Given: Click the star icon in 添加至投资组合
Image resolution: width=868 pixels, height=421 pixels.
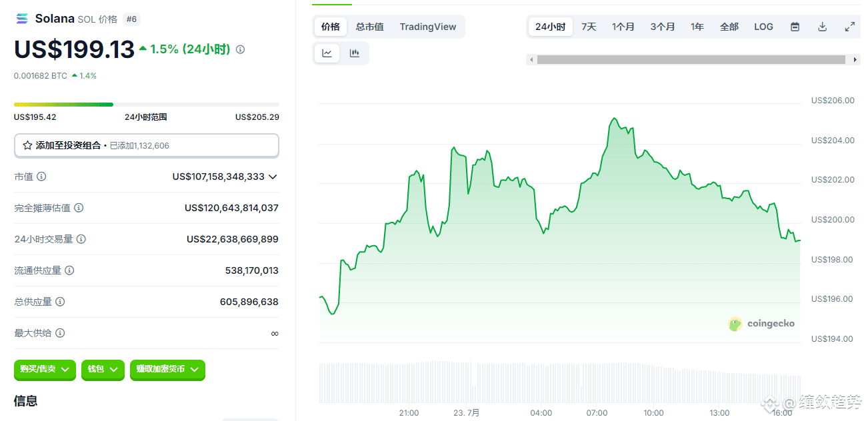Looking at the screenshot, I should point(27,145).
